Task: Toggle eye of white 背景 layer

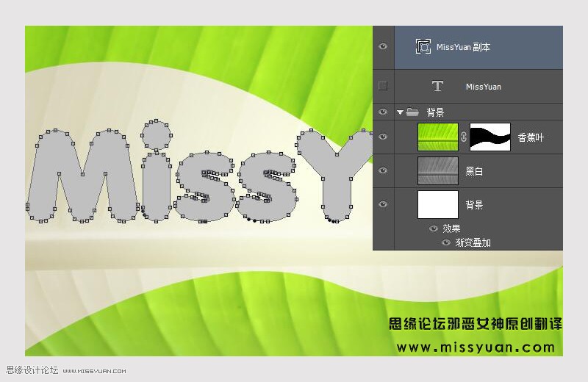Action: pos(383,204)
